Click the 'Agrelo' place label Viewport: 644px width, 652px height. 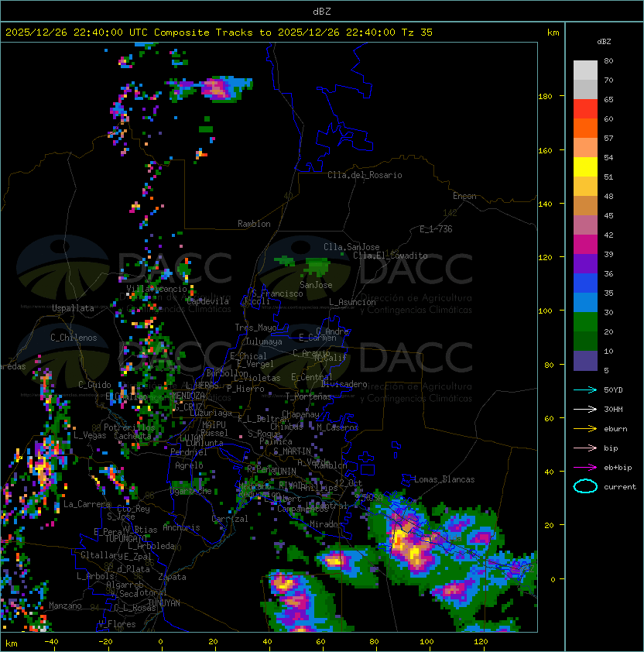(189, 465)
